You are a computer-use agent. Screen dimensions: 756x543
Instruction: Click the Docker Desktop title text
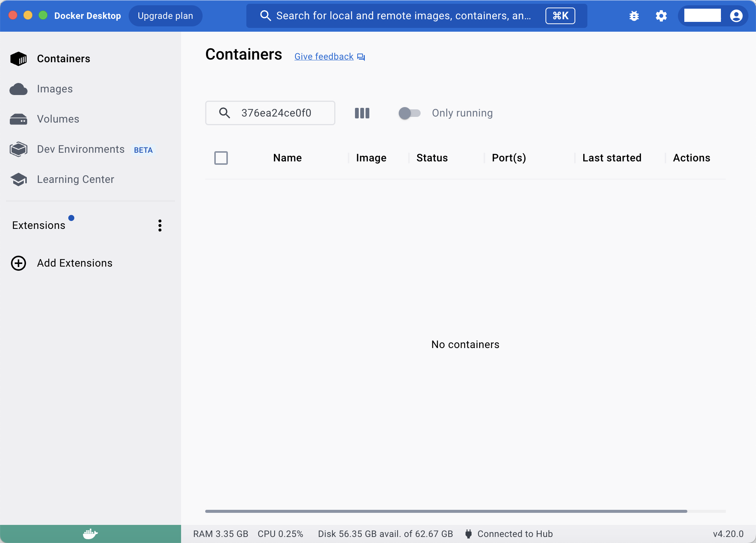point(88,16)
